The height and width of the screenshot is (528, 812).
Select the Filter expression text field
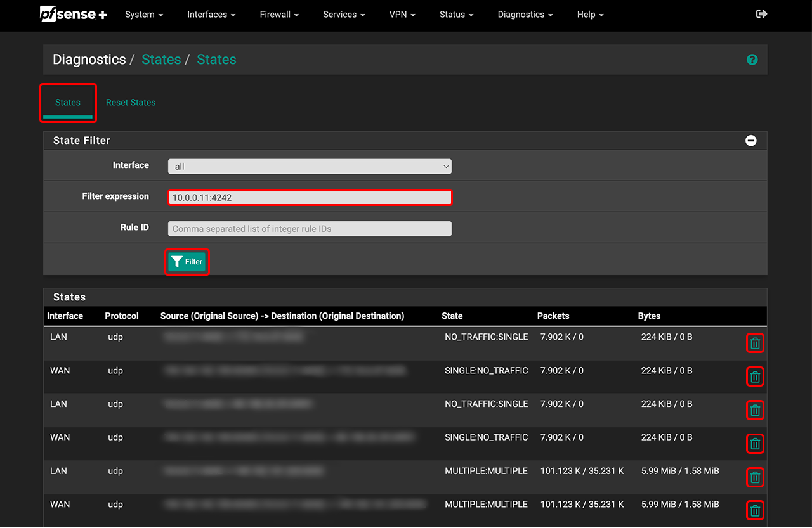coord(310,197)
